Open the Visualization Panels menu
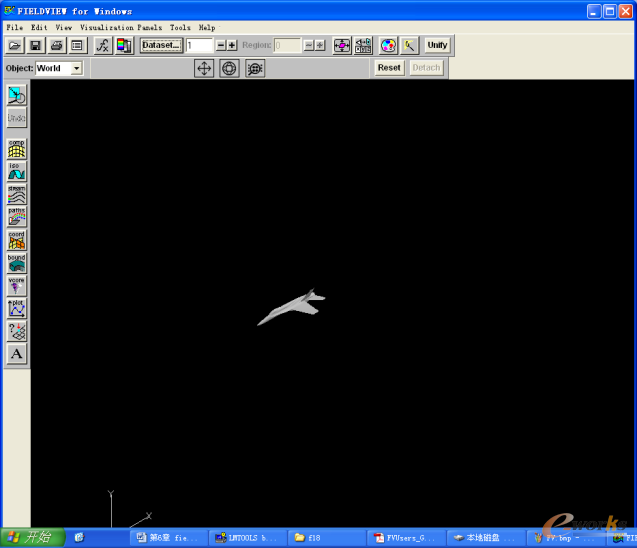637x548 pixels. [121, 27]
